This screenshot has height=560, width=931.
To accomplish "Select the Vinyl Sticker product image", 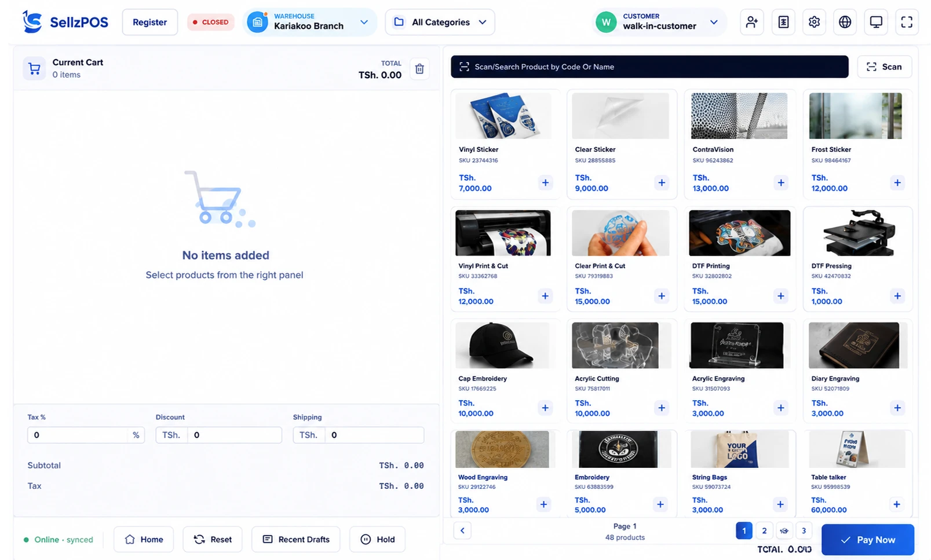I will click(x=503, y=115).
